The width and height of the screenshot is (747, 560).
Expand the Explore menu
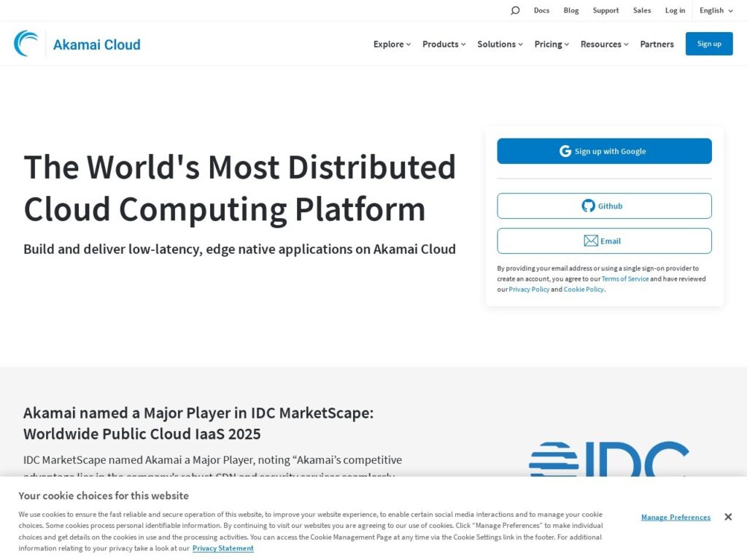pyautogui.click(x=392, y=44)
